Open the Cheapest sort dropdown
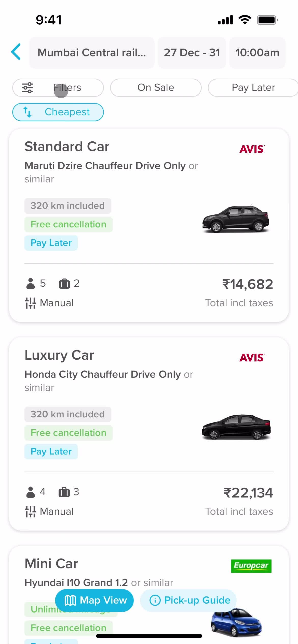 click(x=58, y=112)
